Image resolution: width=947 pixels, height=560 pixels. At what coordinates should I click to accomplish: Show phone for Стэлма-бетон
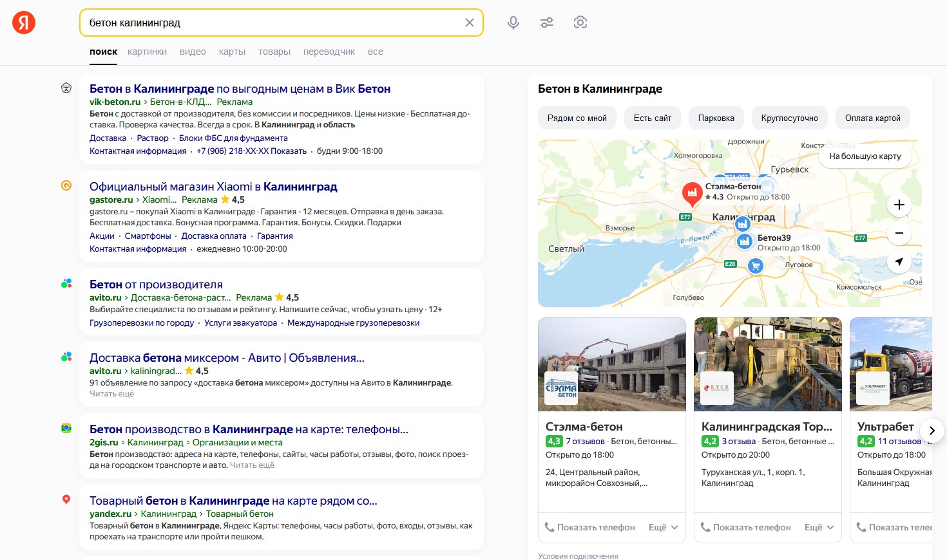(x=590, y=527)
